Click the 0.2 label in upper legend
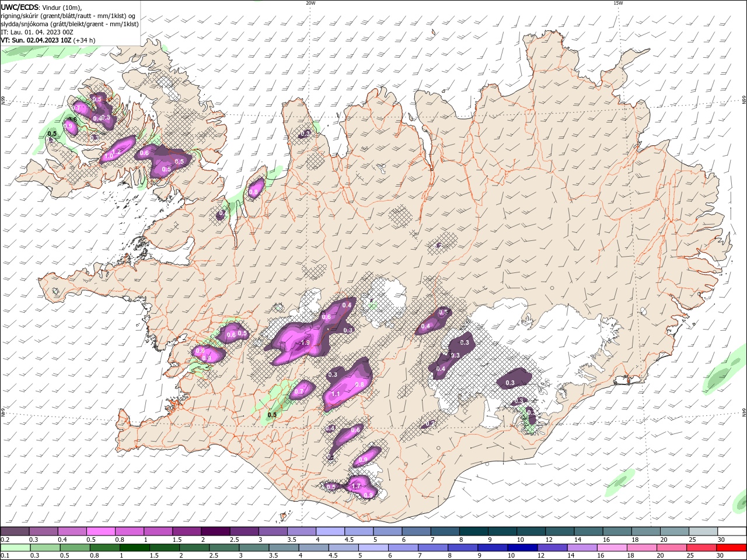Screen dimensions: 747x560 tap(5, 540)
